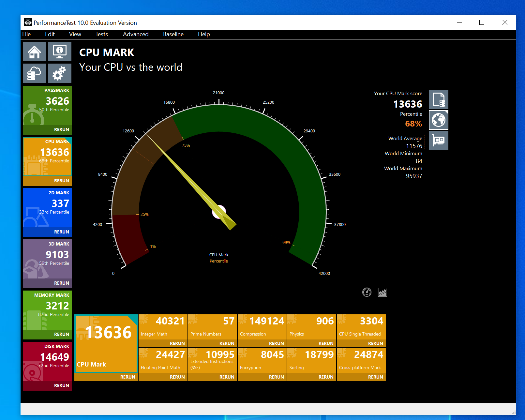Open the Advanced menu
Viewport: 525px width, 420px height.
(x=136, y=34)
